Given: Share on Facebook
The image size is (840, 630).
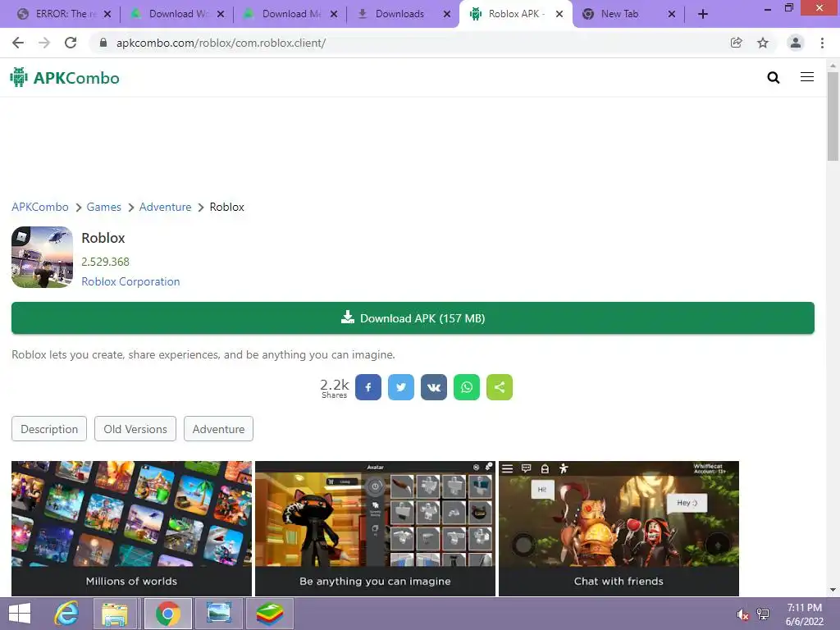Looking at the screenshot, I should coord(368,387).
